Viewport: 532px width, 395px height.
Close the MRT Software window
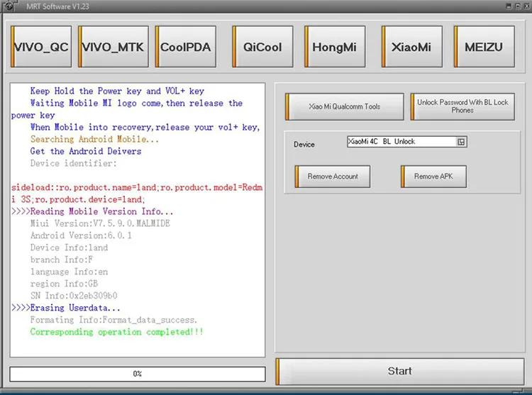click(x=527, y=6)
